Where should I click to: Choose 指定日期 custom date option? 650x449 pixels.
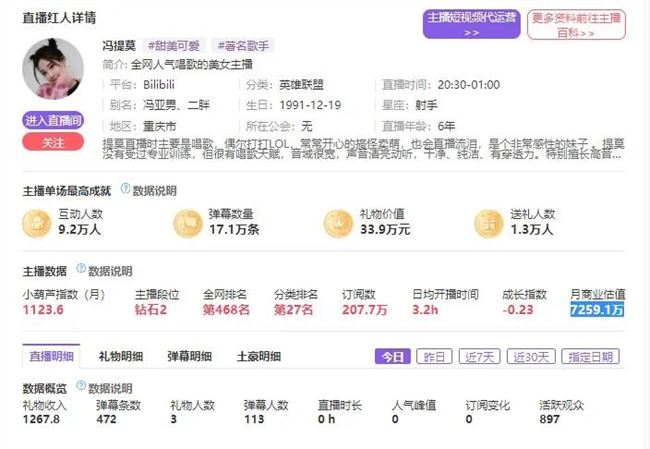coord(592,356)
